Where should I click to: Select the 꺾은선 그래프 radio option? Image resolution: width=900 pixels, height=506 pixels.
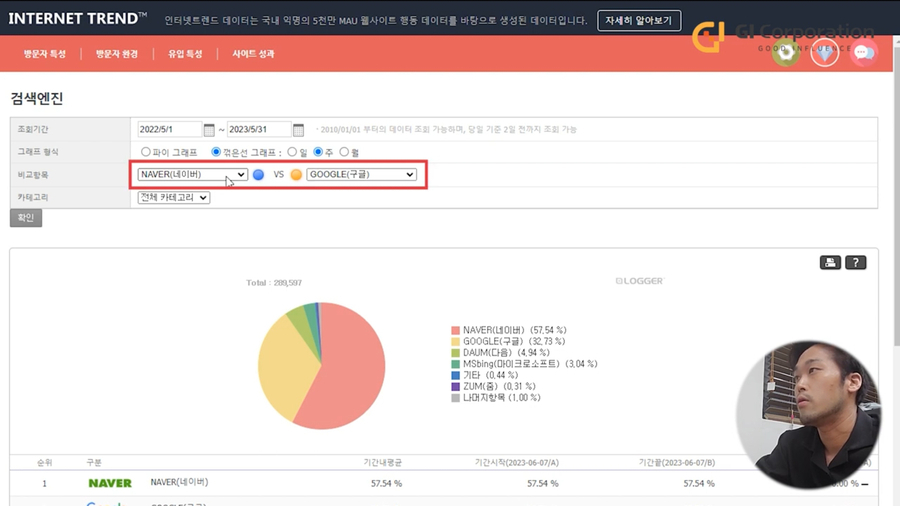[216, 152]
